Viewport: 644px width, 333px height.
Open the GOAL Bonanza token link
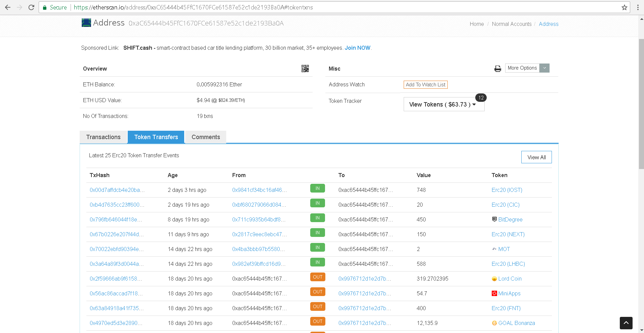coord(517,323)
